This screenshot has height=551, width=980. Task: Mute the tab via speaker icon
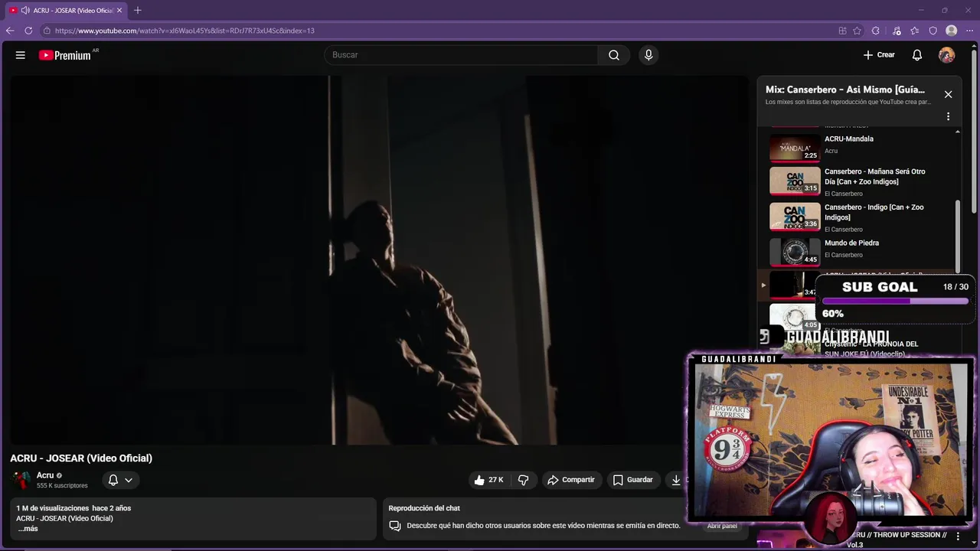25,10
